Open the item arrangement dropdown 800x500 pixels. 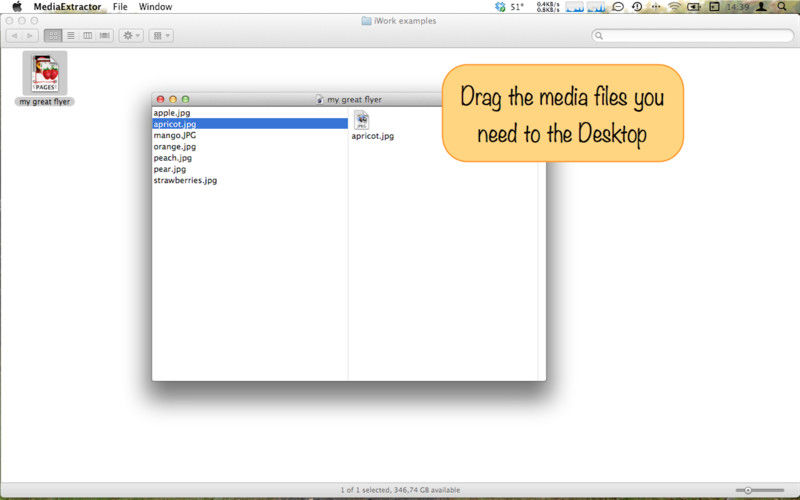[x=161, y=36]
